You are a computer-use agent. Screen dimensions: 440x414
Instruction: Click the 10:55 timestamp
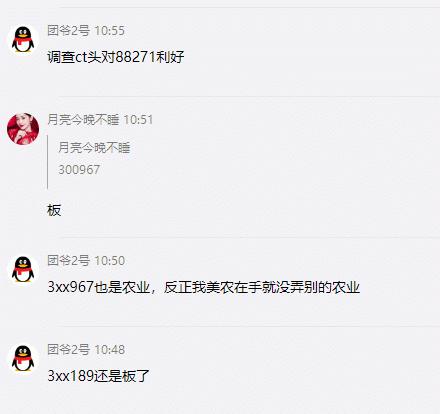pyautogui.click(x=109, y=31)
